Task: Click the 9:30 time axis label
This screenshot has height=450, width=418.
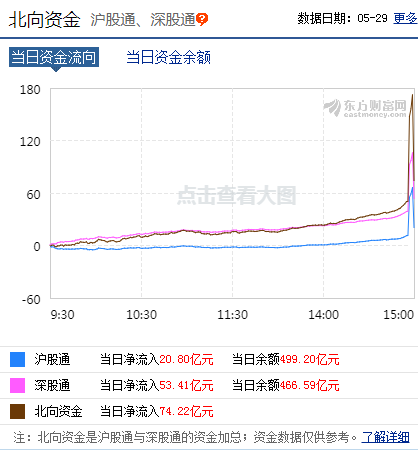Action: click(62, 315)
